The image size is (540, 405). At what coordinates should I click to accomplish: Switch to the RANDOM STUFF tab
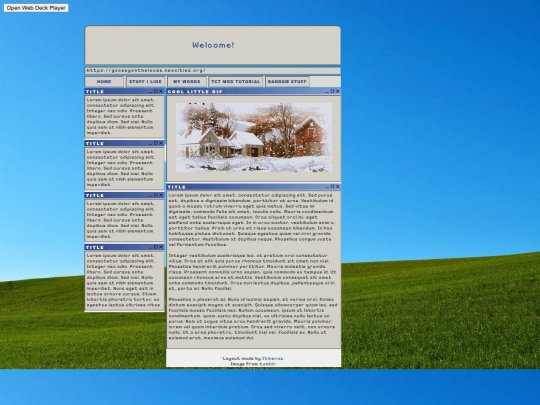pos(287,82)
